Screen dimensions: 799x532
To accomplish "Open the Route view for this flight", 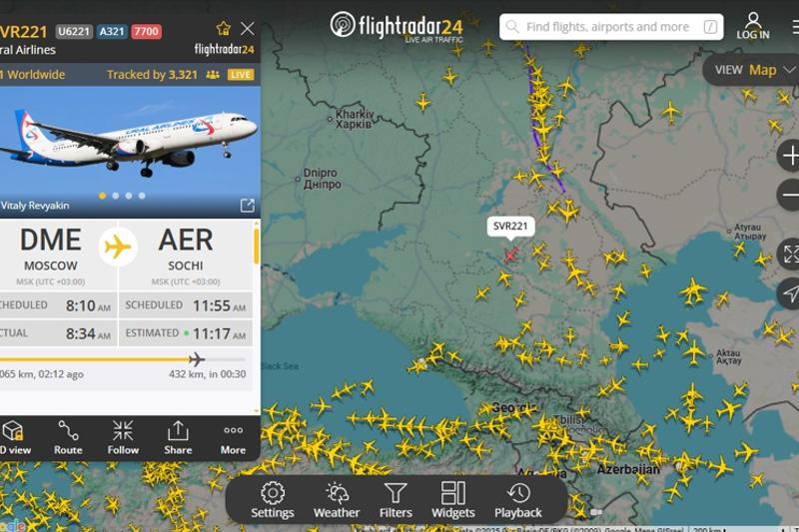I will (68, 438).
